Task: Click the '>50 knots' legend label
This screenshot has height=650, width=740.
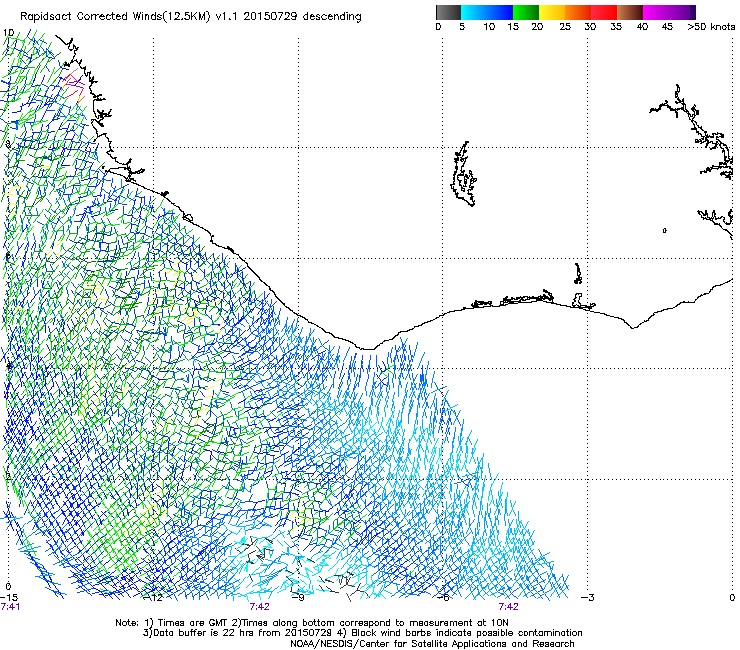Action: [711, 27]
